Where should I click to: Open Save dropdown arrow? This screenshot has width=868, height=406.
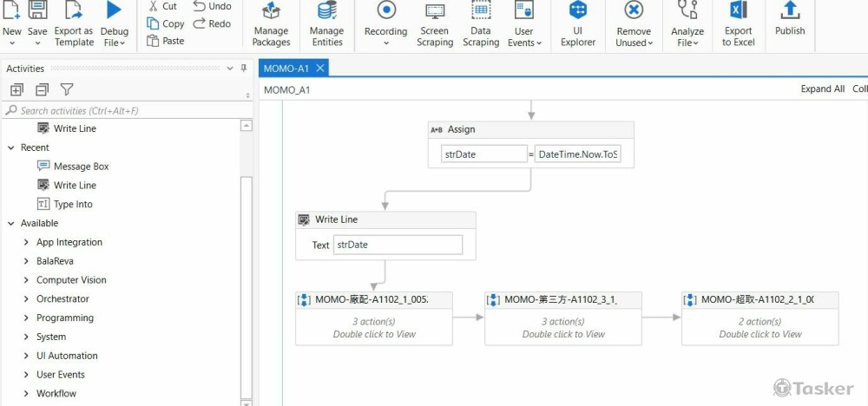pyautogui.click(x=37, y=43)
